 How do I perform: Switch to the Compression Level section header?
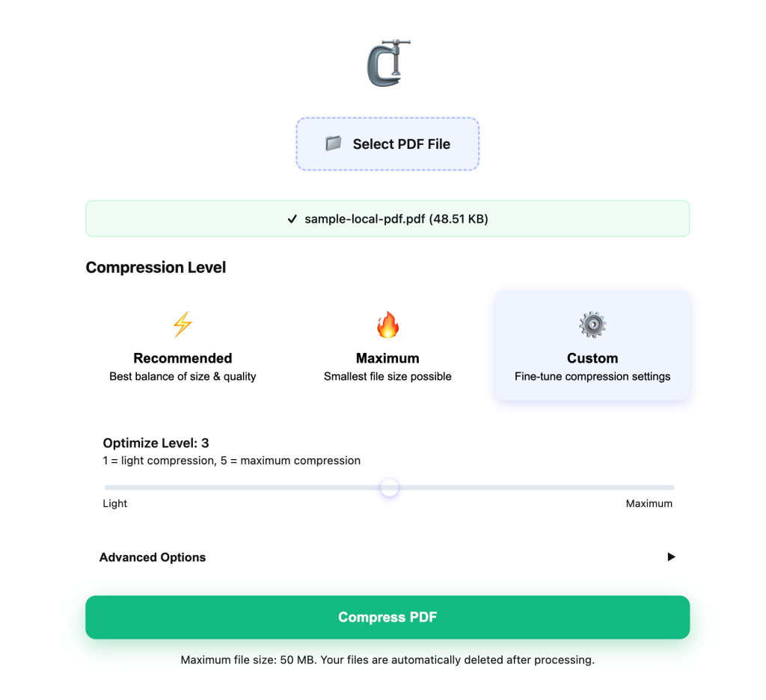[156, 267]
